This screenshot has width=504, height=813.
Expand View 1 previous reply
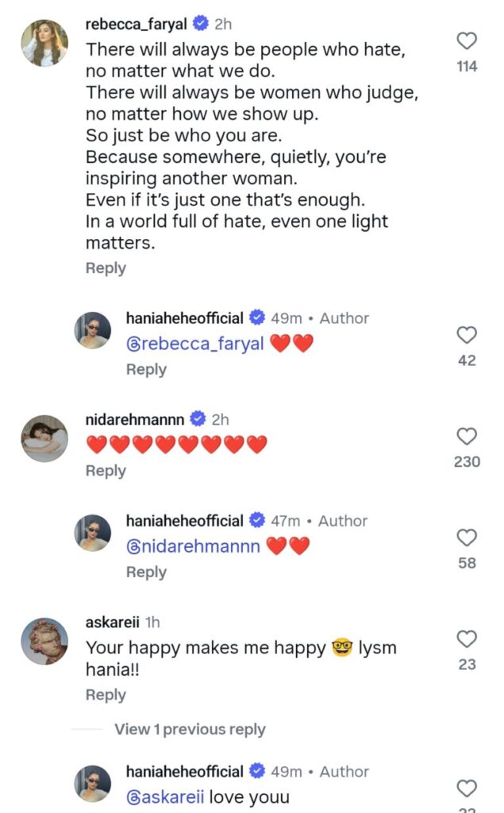[190, 730]
